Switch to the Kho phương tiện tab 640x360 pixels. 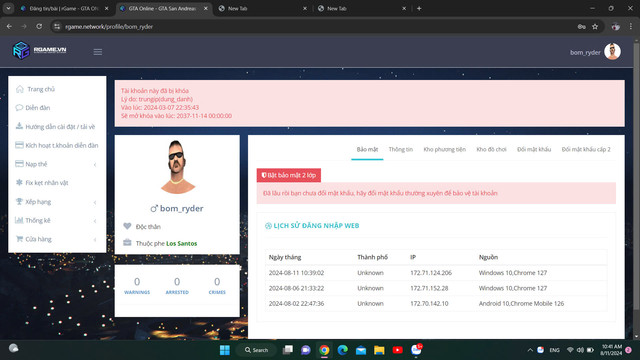tap(444, 149)
